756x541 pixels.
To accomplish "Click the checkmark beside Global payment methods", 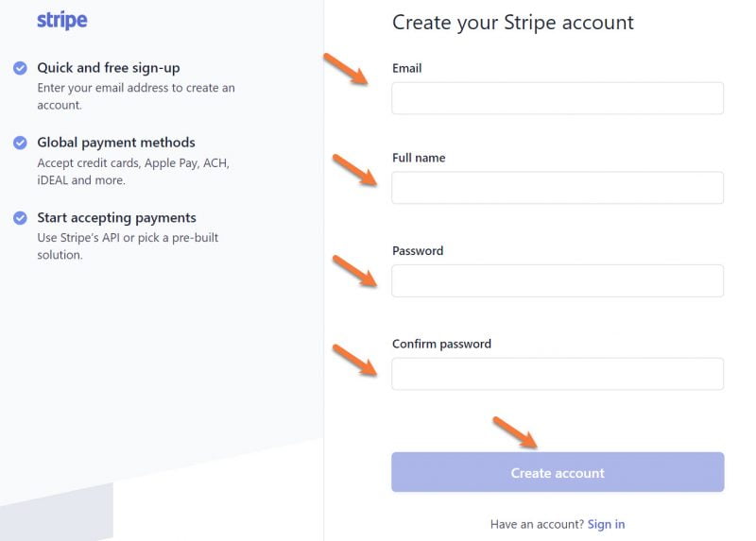I will point(20,143).
